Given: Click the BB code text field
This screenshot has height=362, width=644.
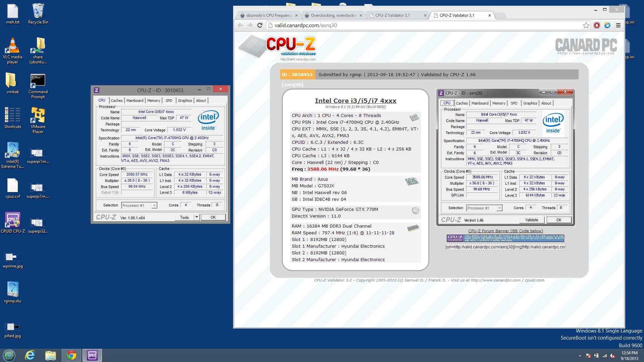Looking at the screenshot, I should (505, 247).
